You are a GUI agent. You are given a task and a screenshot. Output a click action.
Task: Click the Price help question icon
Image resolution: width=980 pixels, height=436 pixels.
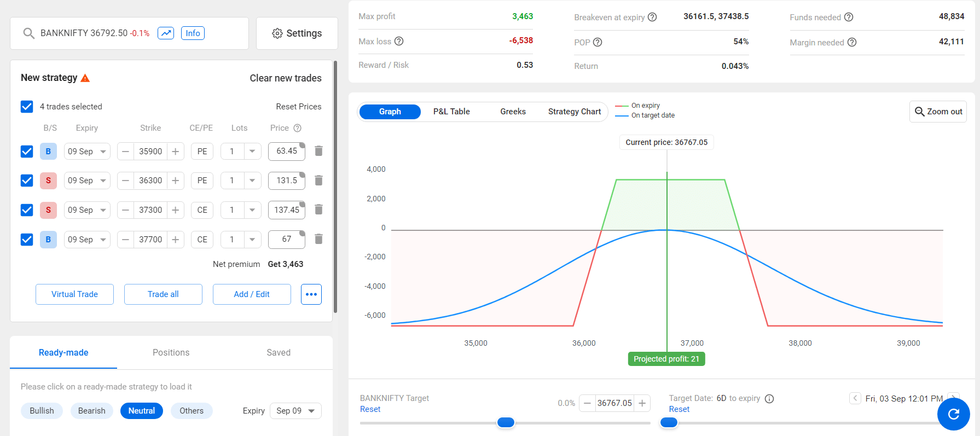coord(298,128)
